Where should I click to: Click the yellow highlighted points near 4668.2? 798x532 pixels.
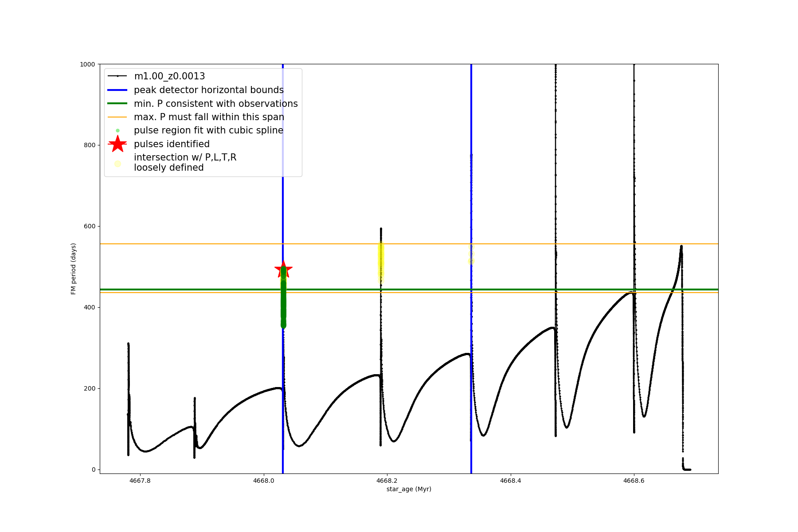380,262
